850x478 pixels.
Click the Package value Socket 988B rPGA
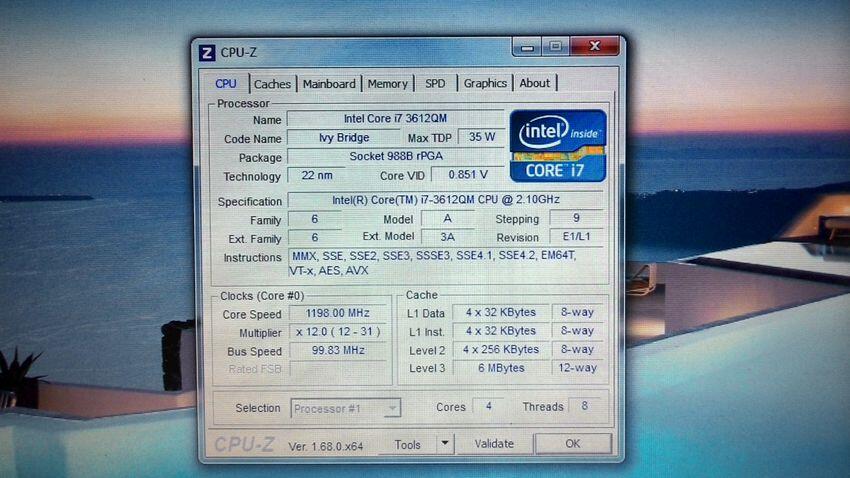(396, 156)
